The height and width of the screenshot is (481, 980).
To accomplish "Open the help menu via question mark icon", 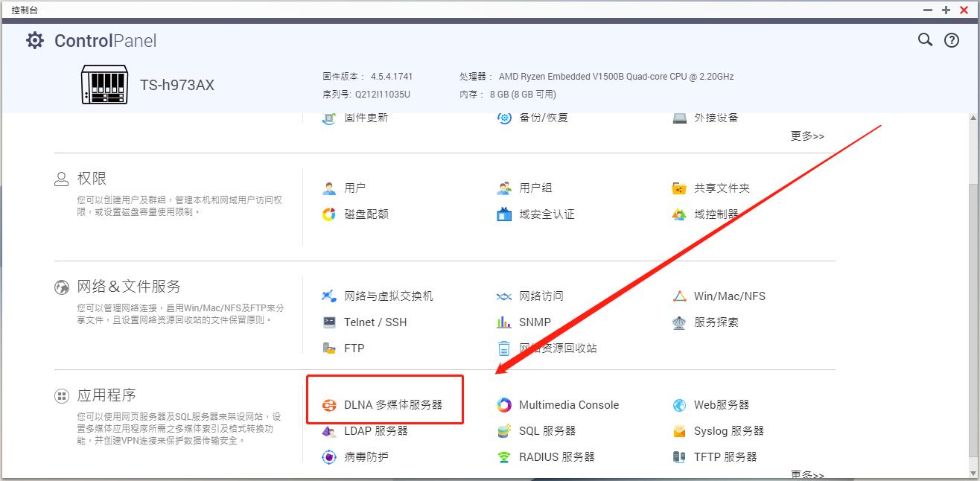I will click(952, 40).
